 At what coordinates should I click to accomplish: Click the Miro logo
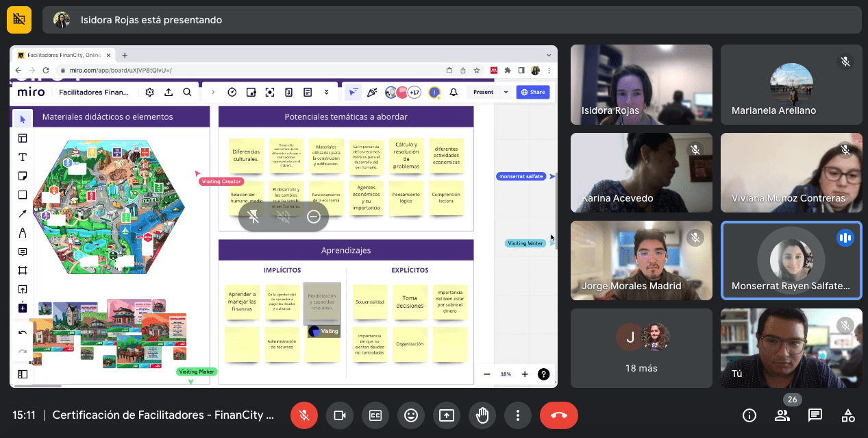(x=31, y=92)
